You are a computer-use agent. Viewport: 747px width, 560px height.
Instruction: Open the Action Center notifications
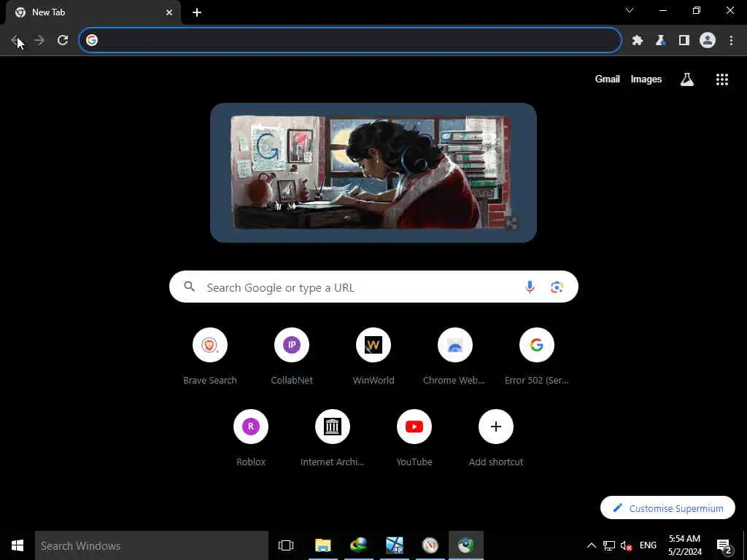pos(724,545)
